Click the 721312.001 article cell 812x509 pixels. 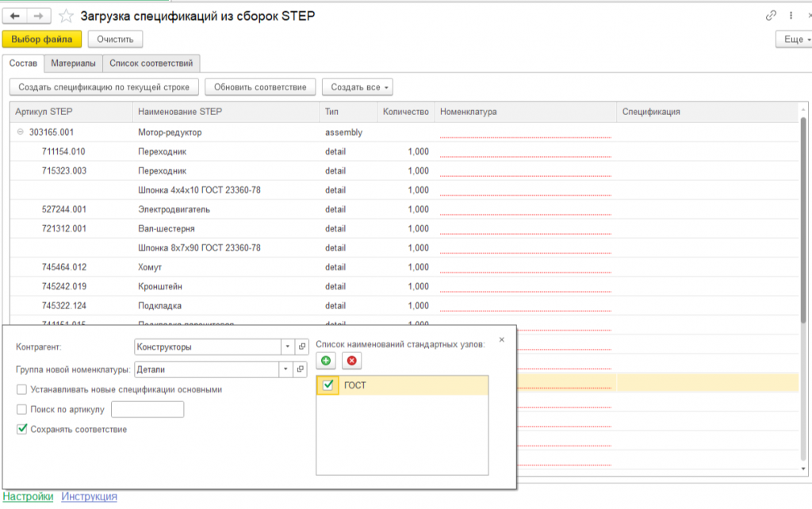(x=71, y=228)
